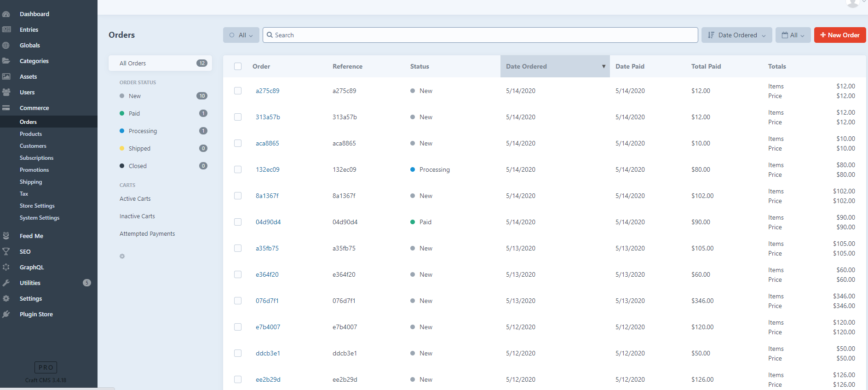Open the All status filter dropdown
The image size is (868, 390).
coord(241,35)
